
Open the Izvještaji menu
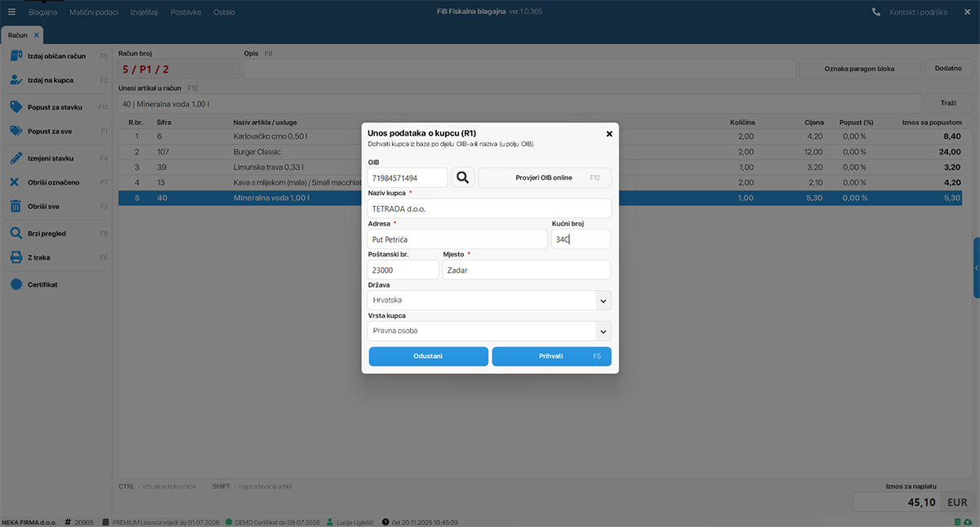[x=144, y=12]
